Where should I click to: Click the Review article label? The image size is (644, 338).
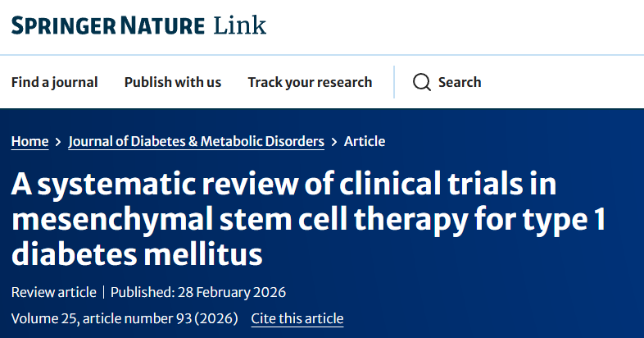tap(54, 292)
